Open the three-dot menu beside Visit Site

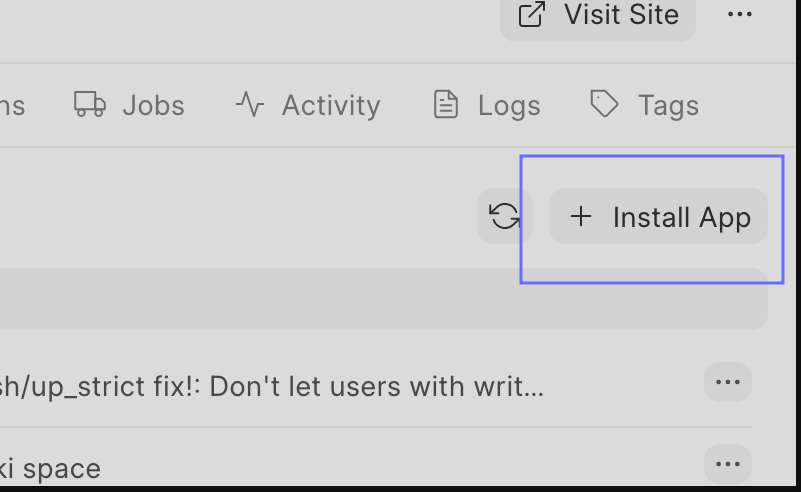coord(739,15)
